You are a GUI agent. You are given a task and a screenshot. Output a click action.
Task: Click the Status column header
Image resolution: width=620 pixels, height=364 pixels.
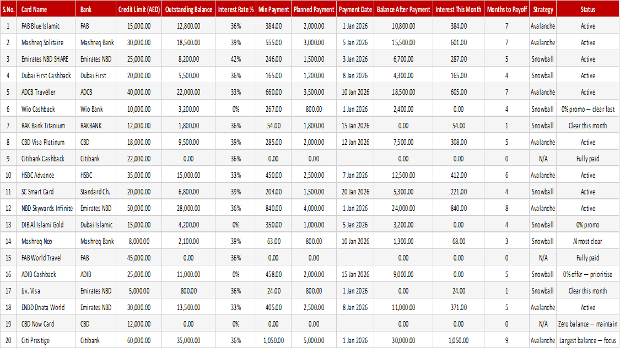[x=587, y=9]
